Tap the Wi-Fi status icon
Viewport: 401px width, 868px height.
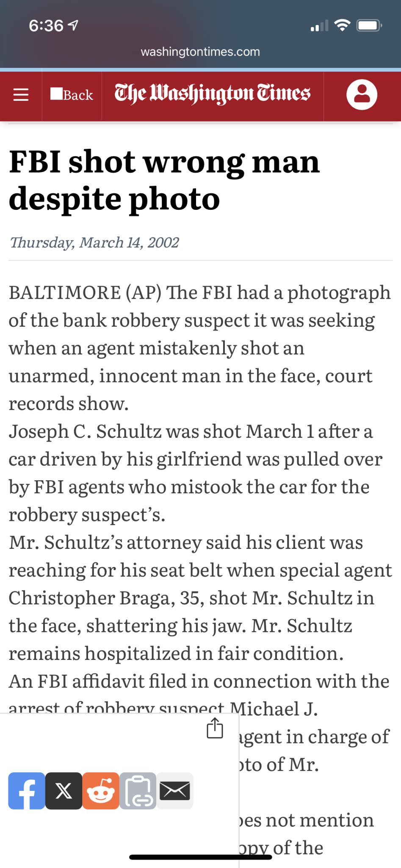342,25
